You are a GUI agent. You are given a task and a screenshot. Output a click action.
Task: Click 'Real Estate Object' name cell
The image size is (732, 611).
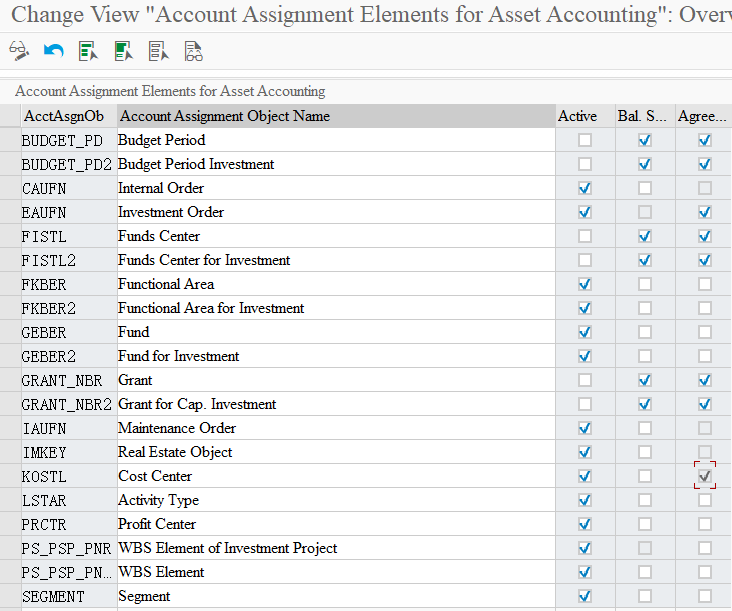(x=336, y=452)
